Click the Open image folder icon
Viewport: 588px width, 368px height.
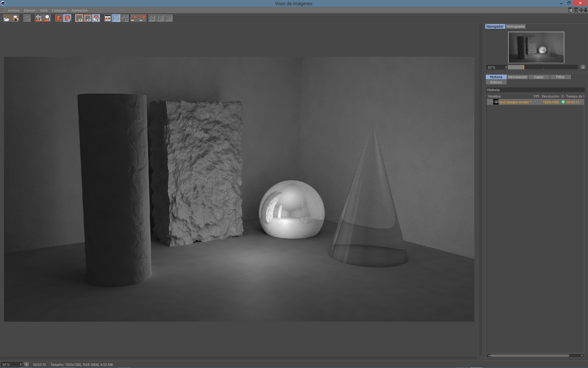coord(7,18)
